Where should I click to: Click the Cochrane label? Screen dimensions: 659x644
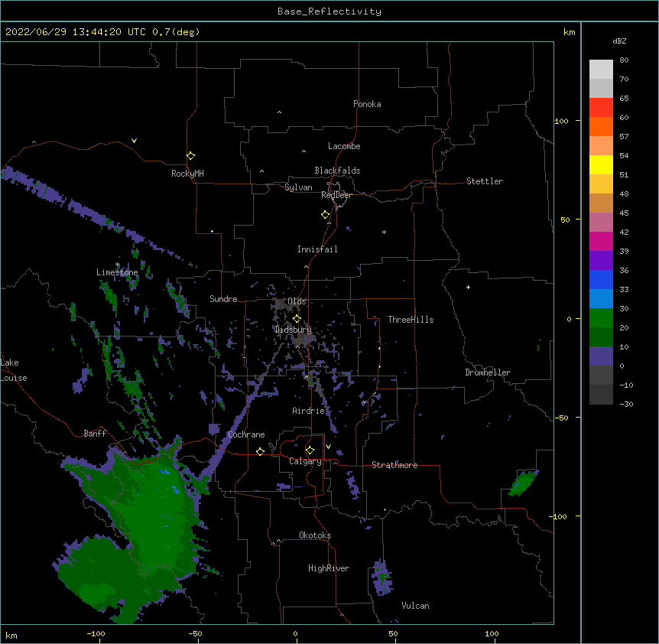click(x=246, y=434)
